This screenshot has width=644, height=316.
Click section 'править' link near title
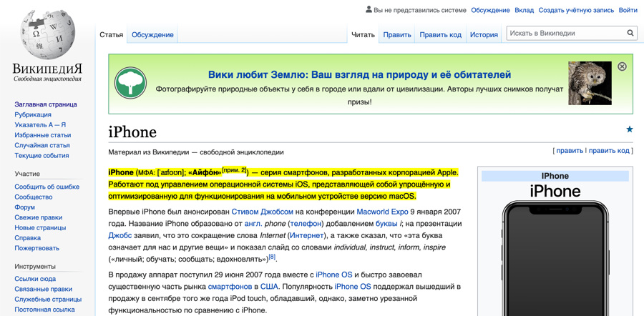570,151
